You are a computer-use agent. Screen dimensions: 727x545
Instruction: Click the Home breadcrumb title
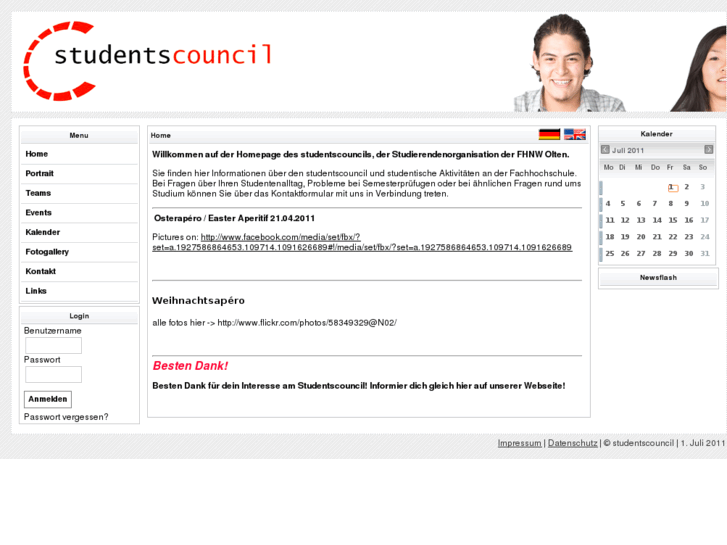(x=160, y=135)
